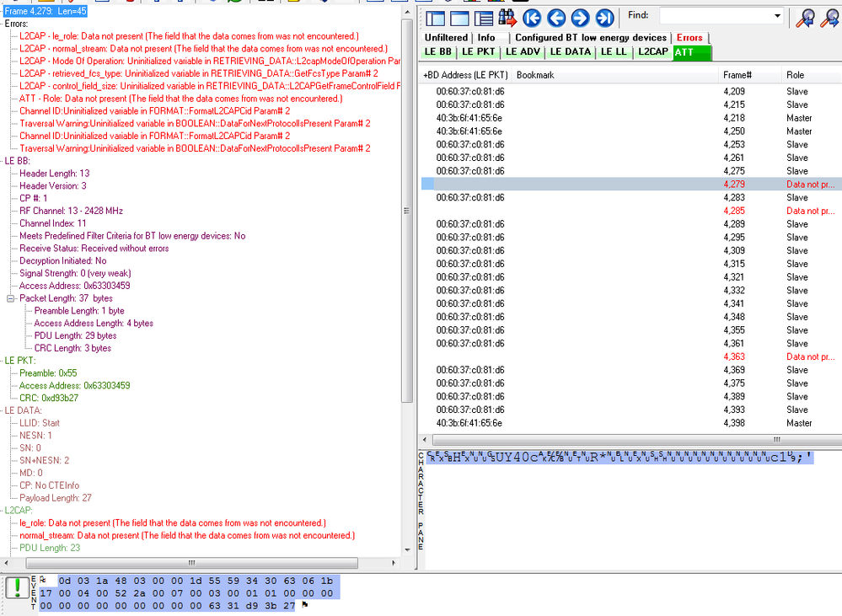The image size is (842, 616).
Task: Select red error frame 4,363 row
Action: tap(631, 356)
